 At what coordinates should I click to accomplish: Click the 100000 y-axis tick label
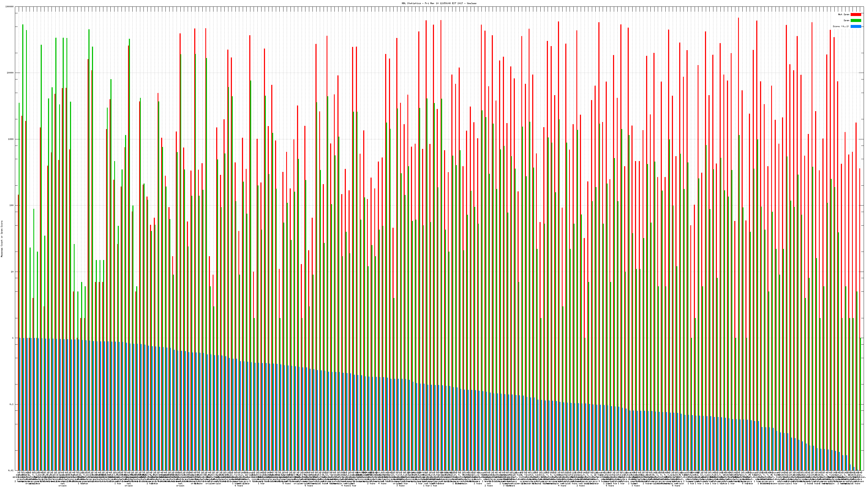click(x=10, y=7)
